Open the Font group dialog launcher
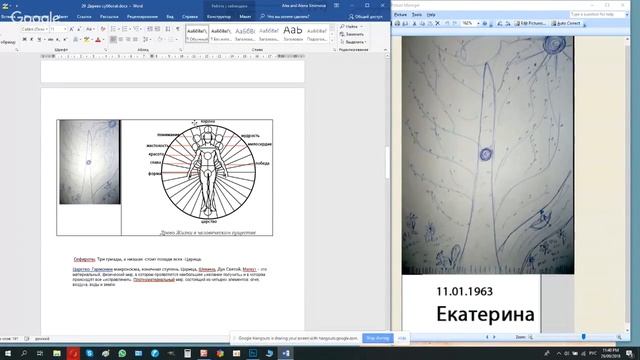 pyautogui.click(x=105, y=50)
